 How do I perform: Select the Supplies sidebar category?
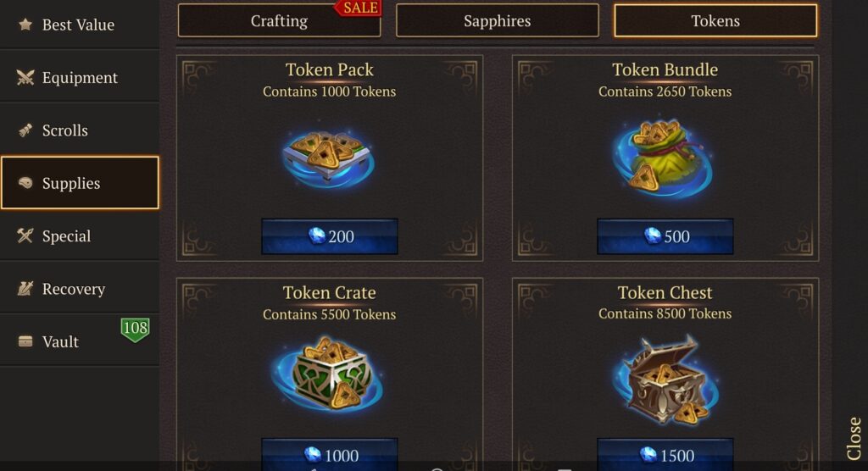(80, 183)
